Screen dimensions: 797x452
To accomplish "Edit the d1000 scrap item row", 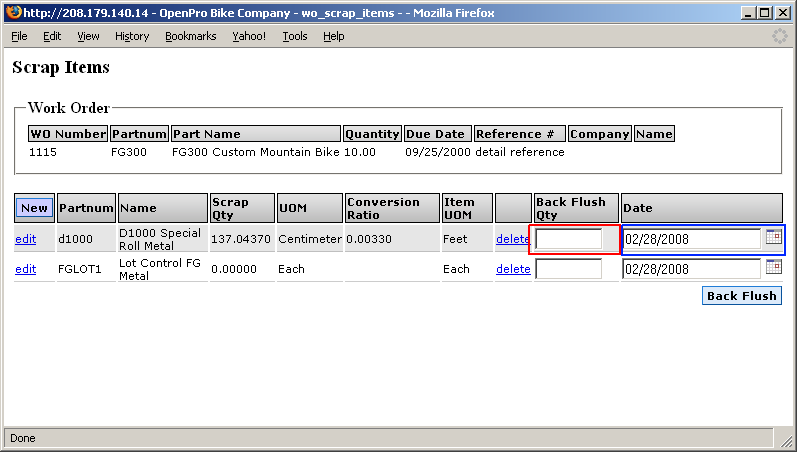I will pos(25,239).
